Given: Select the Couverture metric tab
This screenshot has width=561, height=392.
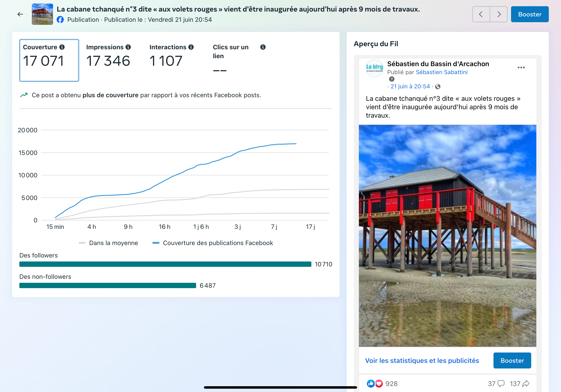Looking at the screenshot, I should coord(49,60).
